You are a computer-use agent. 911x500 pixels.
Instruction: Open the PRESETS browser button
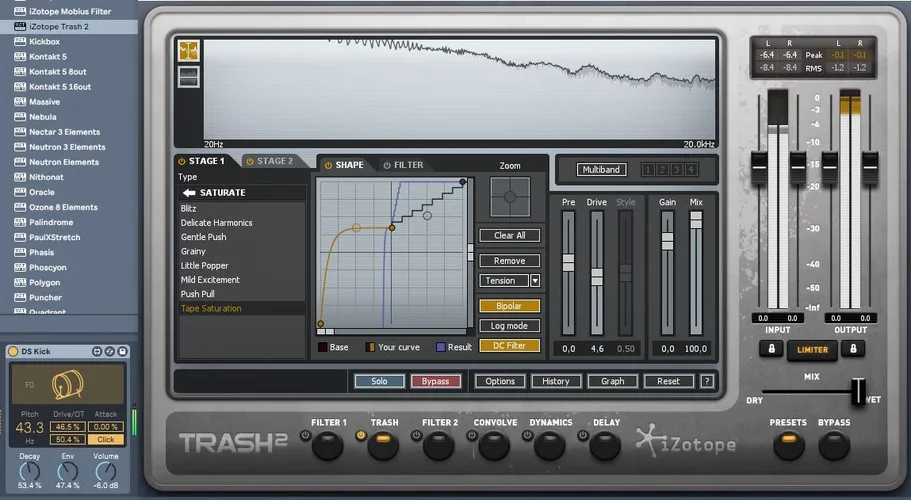(x=788, y=444)
